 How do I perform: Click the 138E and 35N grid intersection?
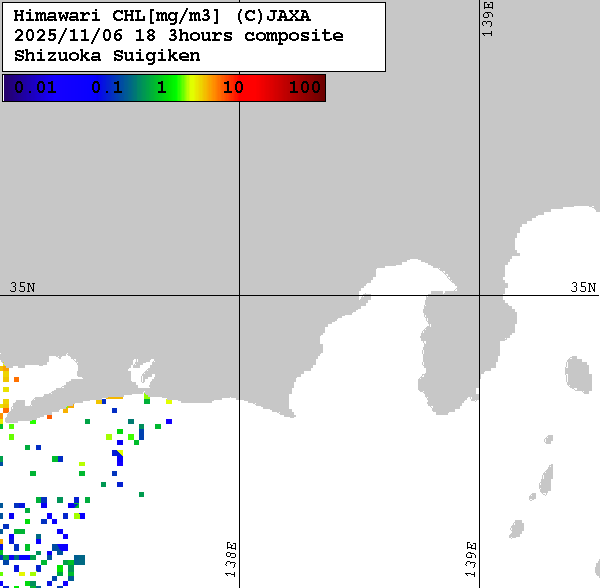239,295
